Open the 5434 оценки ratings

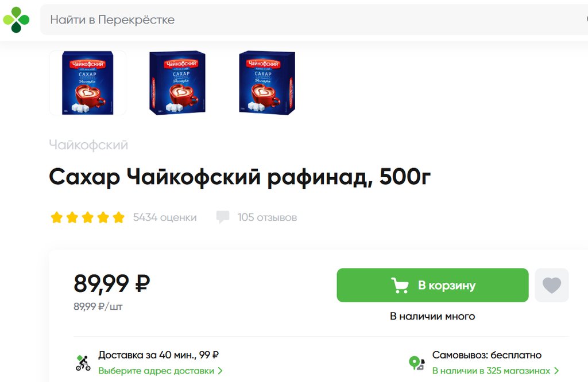pyautogui.click(x=165, y=217)
